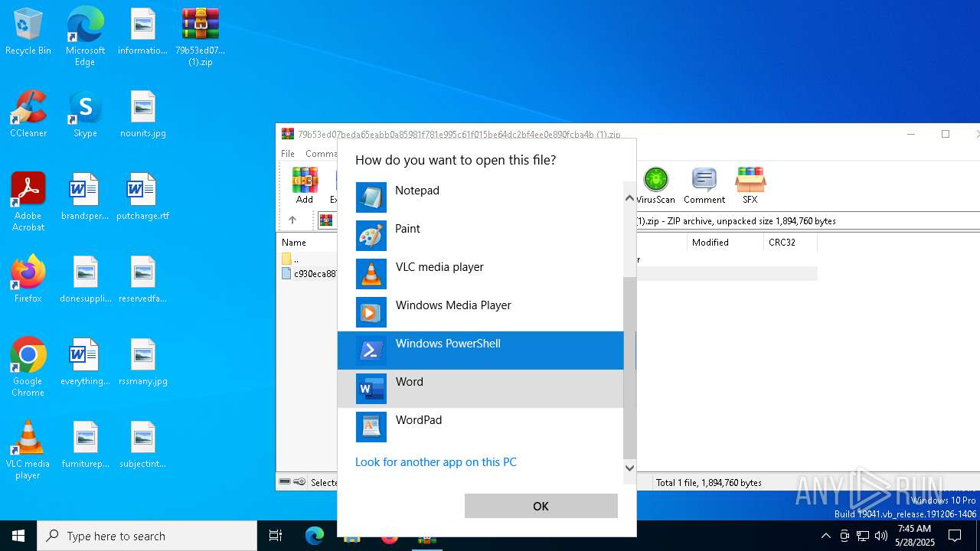
Task: Select the informatio... image file on desktop
Action: (x=142, y=32)
